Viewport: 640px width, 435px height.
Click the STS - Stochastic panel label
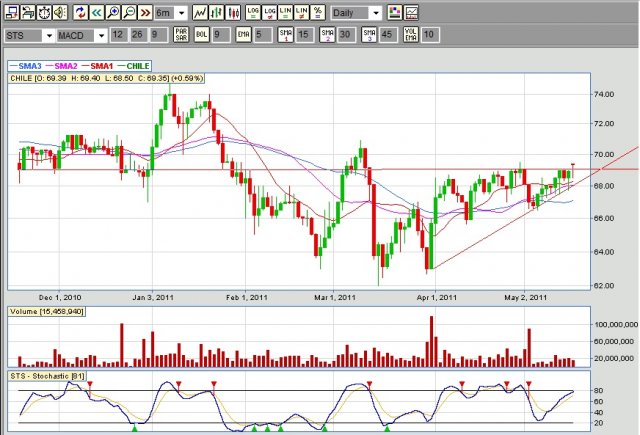[x=47, y=375]
